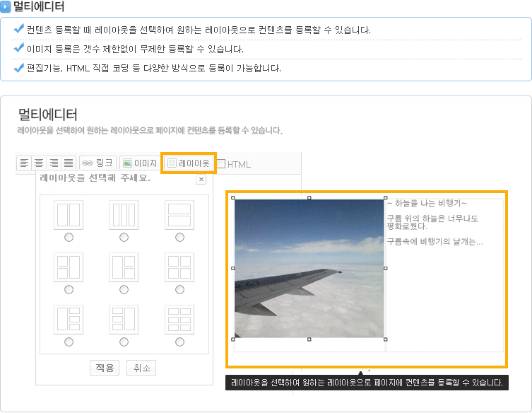532x413 pixels.
Task: Click the two-by-two grid layout thumbnail
Action: pyautogui.click(x=179, y=267)
